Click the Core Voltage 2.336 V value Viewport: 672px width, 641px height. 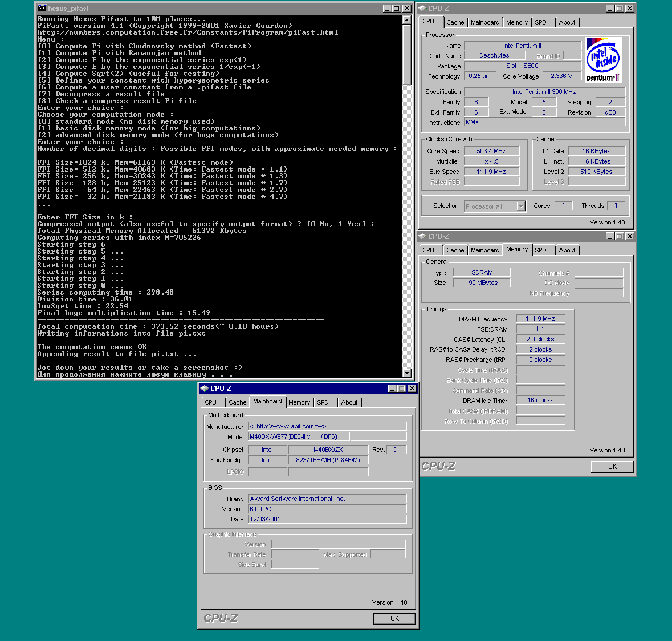[562, 76]
